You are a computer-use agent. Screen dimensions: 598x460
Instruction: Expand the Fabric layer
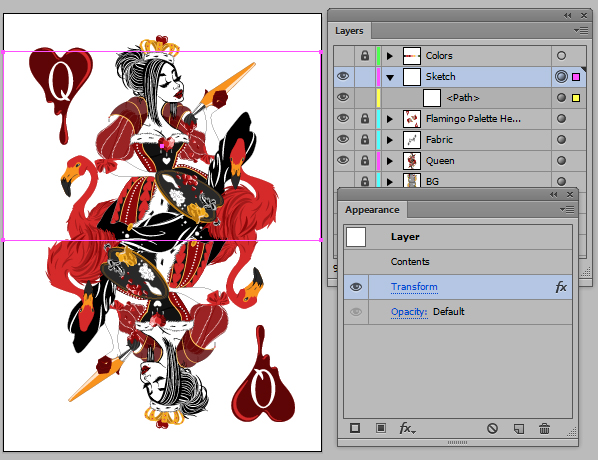pos(389,140)
